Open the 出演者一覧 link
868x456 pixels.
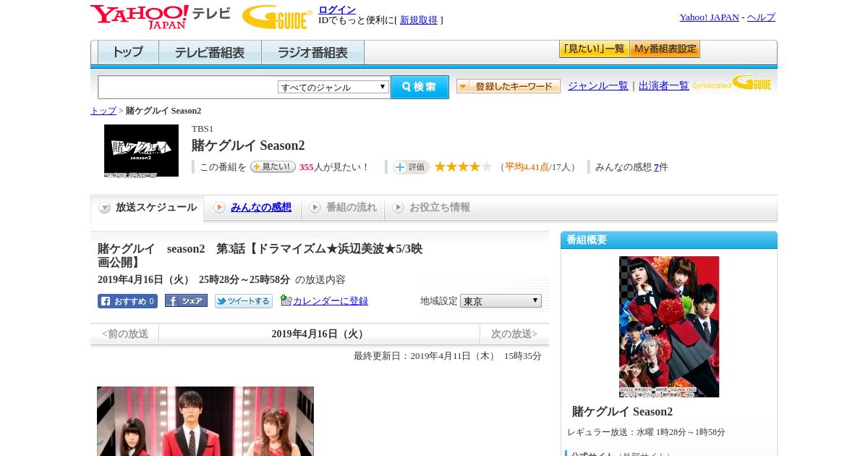(664, 86)
